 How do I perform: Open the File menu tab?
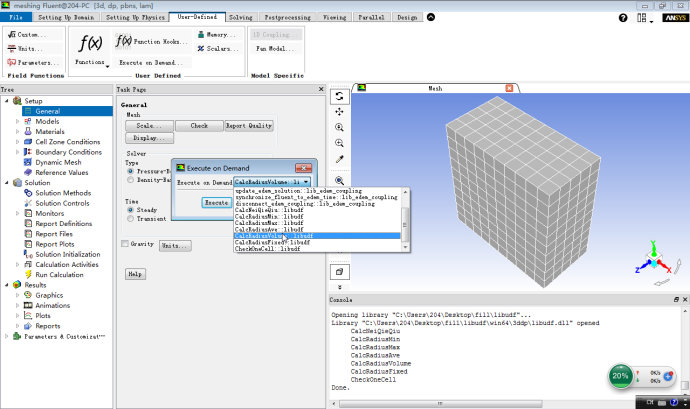16,17
